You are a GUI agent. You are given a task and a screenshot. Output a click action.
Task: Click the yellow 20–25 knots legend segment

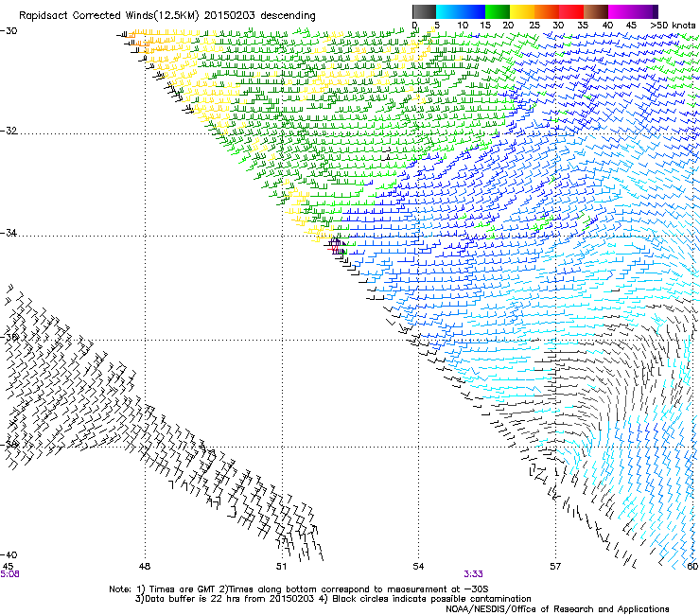522,11
